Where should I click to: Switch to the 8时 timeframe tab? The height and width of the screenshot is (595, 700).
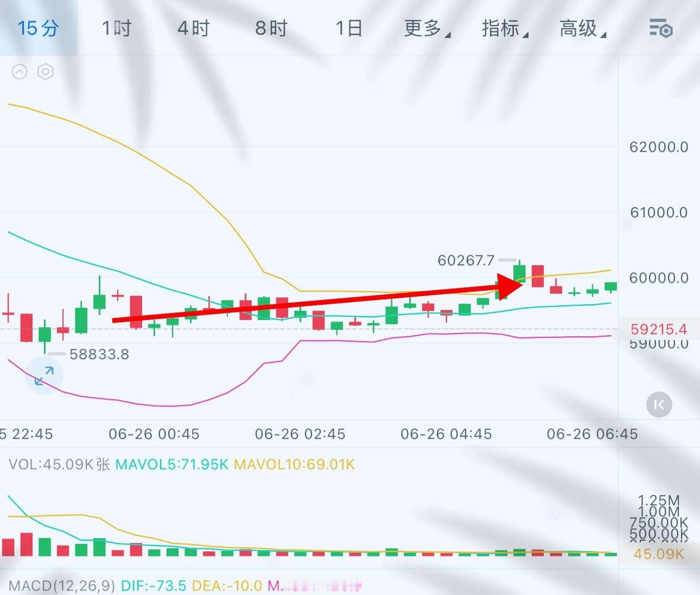point(271,28)
